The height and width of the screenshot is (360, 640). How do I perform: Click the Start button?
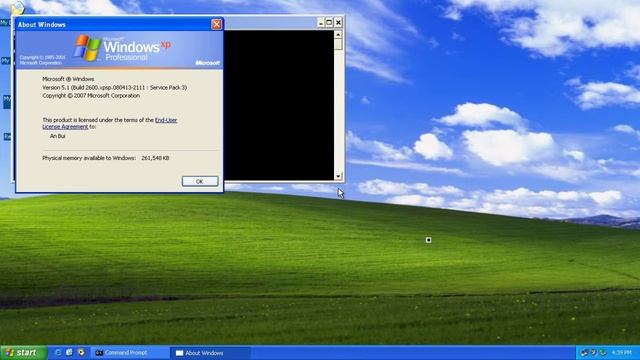pyautogui.click(x=23, y=353)
